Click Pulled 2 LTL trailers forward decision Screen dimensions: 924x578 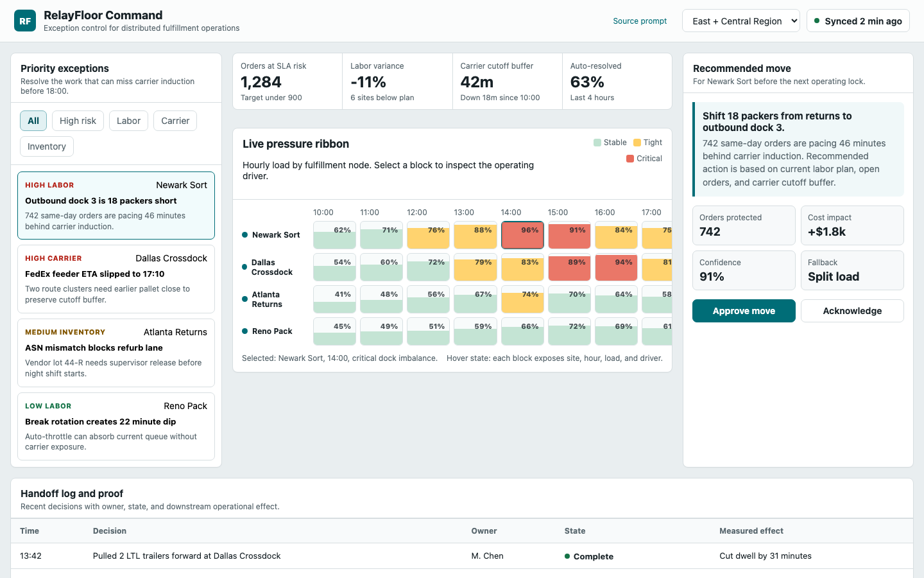point(187,556)
